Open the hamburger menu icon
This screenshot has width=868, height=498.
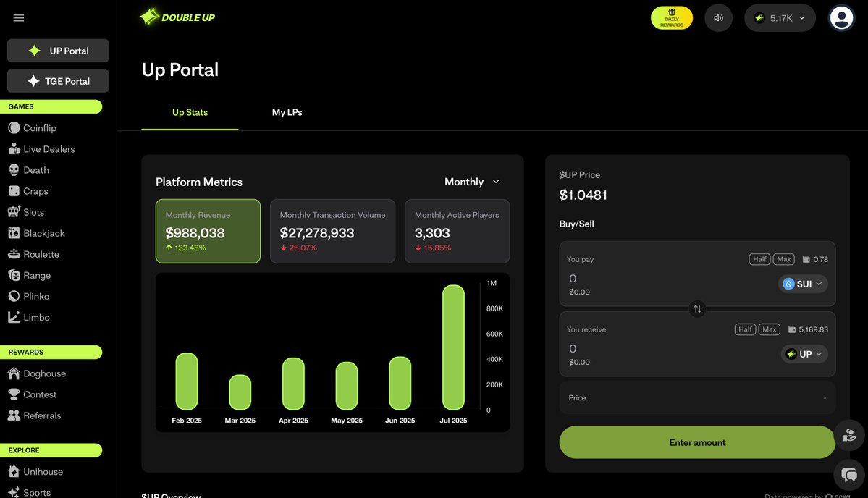(x=18, y=17)
